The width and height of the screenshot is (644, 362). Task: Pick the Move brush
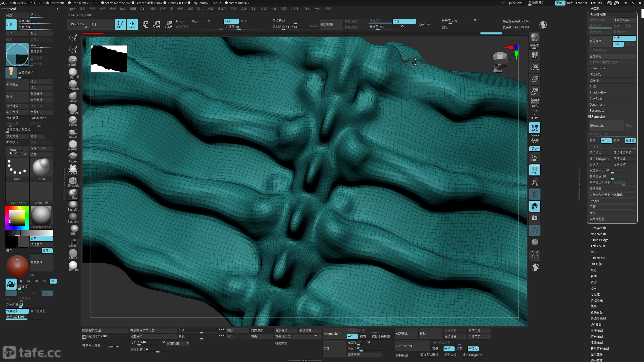pos(73,96)
